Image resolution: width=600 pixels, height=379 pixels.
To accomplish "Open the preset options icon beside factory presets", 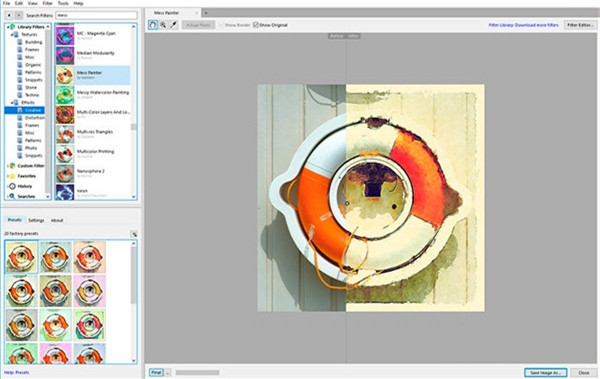I will pyautogui.click(x=134, y=234).
